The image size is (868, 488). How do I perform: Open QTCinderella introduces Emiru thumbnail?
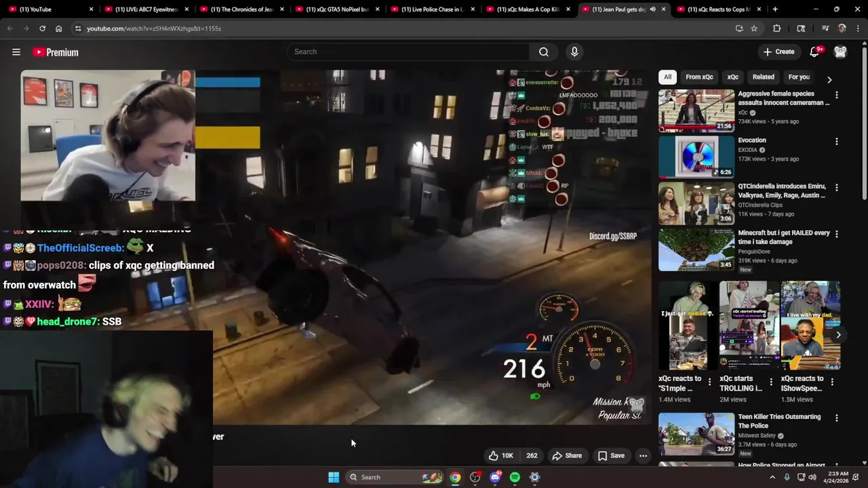pos(696,203)
